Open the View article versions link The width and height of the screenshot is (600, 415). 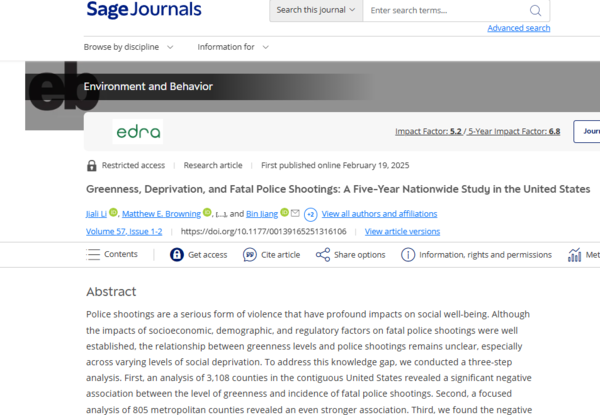coord(402,231)
